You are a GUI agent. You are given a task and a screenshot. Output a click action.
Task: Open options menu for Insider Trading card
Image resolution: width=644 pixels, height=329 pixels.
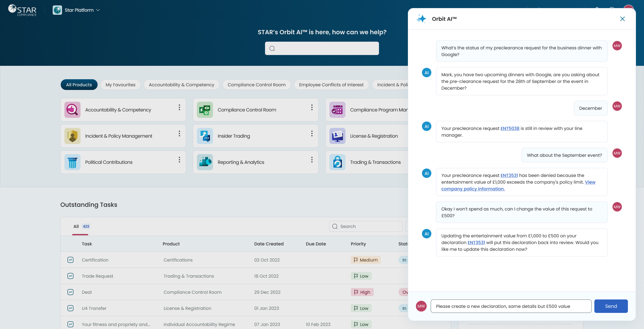[x=312, y=134]
